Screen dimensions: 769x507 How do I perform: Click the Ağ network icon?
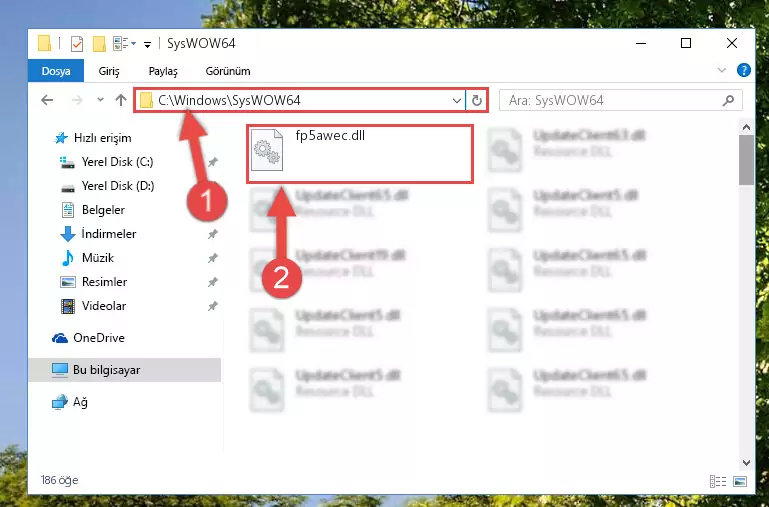pos(60,402)
